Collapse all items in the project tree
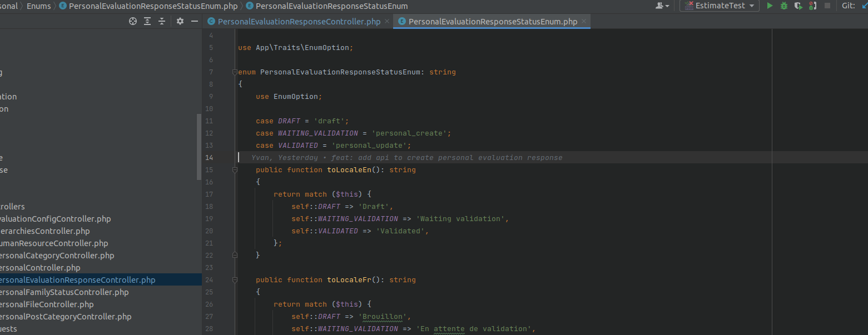 [162, 21]
